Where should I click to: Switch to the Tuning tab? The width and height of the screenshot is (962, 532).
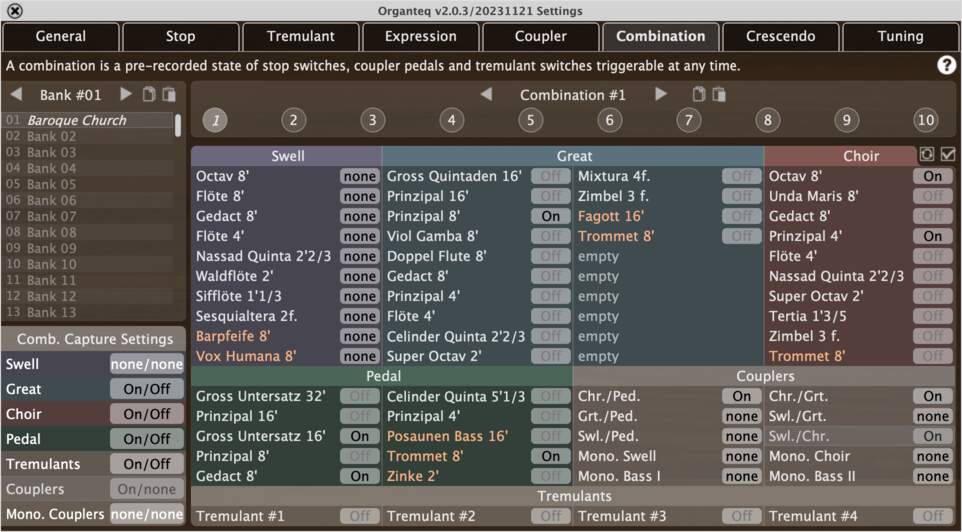click(900, 36)
